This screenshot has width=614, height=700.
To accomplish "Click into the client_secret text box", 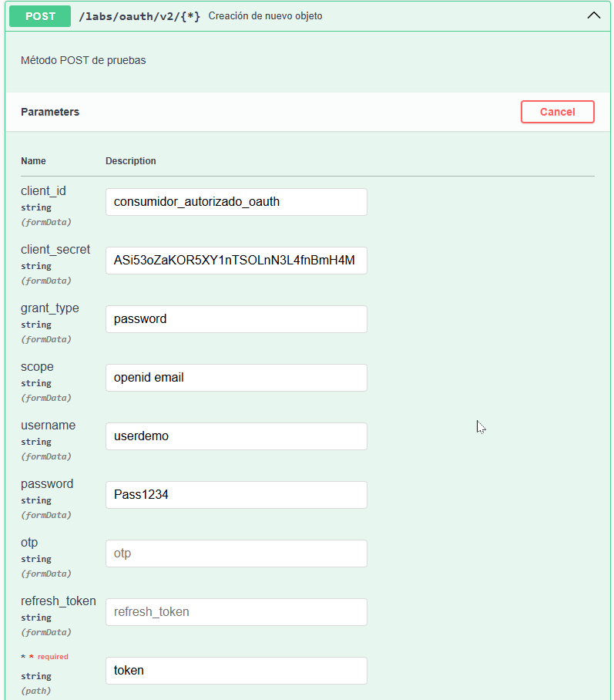I will [x=236, y=261].
